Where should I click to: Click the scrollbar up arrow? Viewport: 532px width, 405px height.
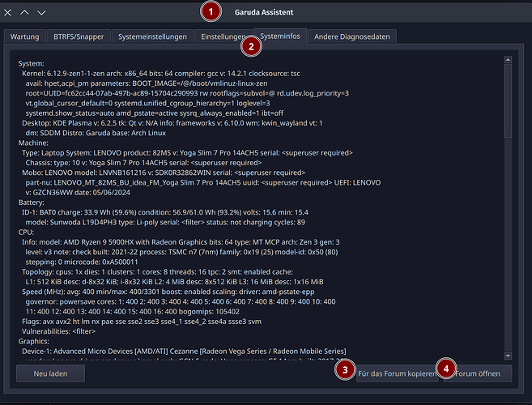coord(508,60)
